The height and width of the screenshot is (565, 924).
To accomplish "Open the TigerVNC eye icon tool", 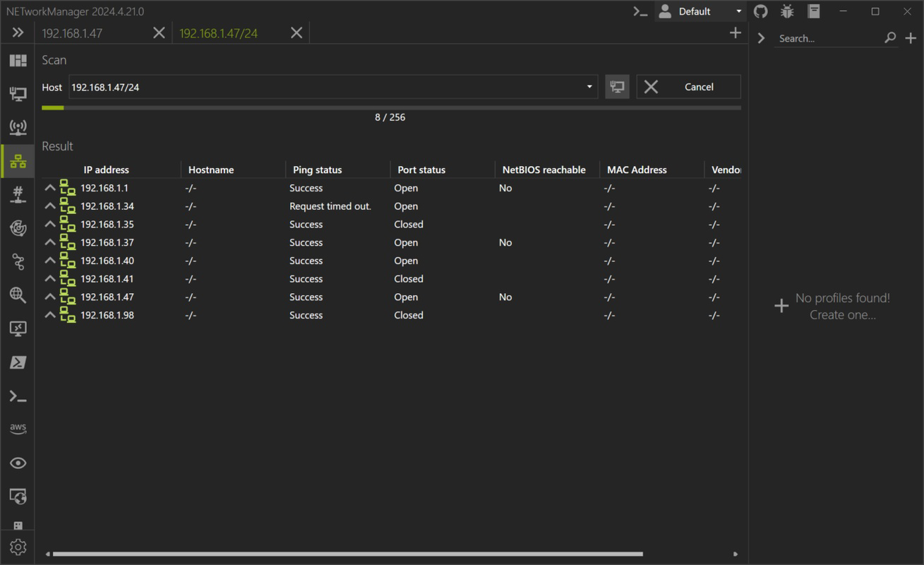I will (18, 463).
